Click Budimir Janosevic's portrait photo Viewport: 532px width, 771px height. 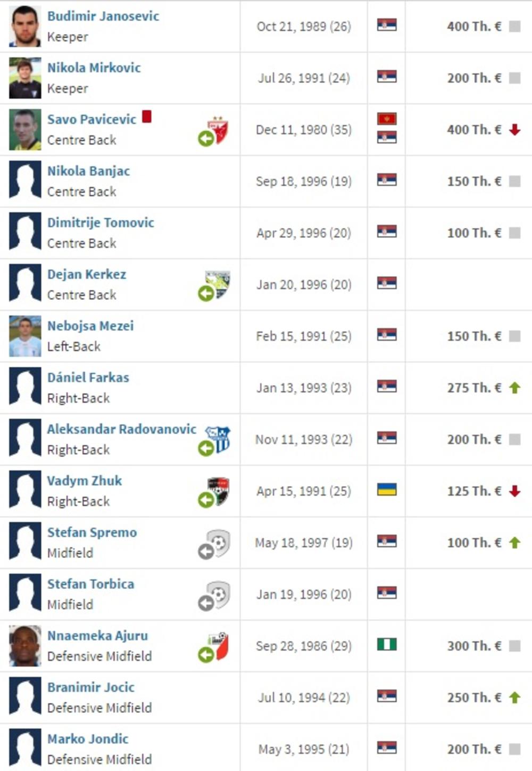[x=25, y=26]
